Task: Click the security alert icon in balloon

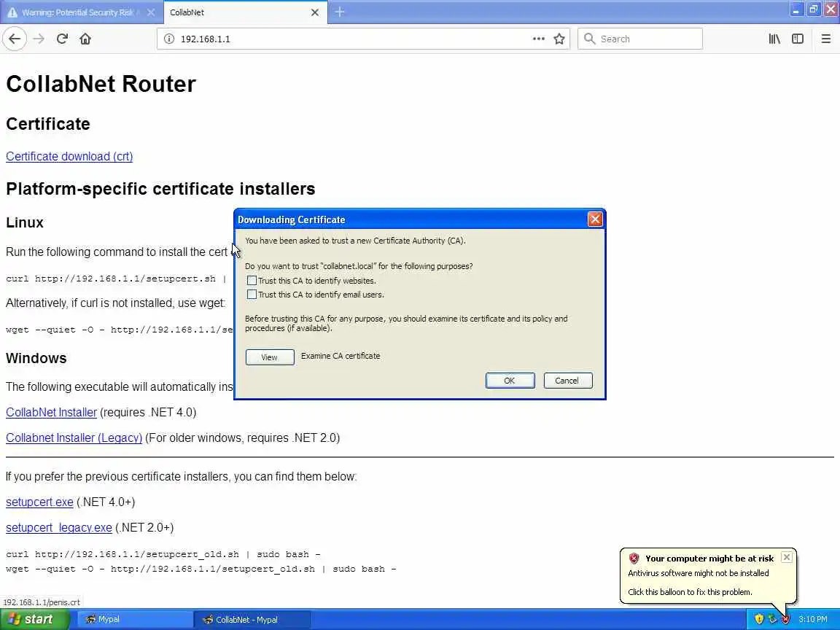Action: tap(634, 559)
